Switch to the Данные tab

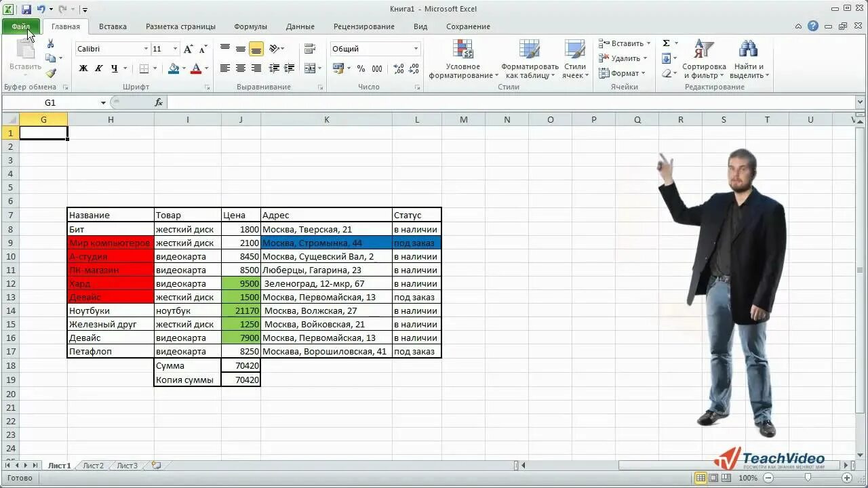tap(300, 26)
